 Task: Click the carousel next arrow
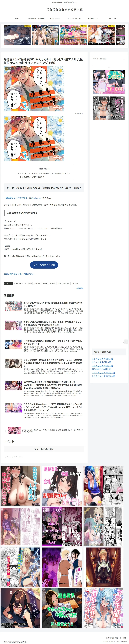tap(127, 36)
